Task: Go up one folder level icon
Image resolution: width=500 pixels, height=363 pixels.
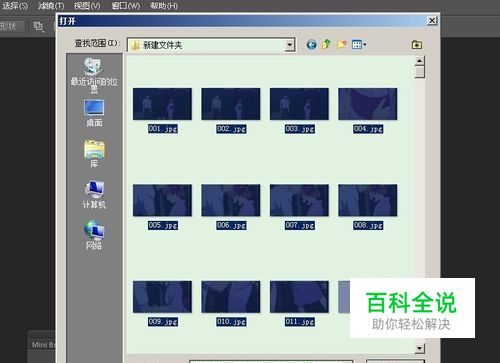Action: click(327, 44)
